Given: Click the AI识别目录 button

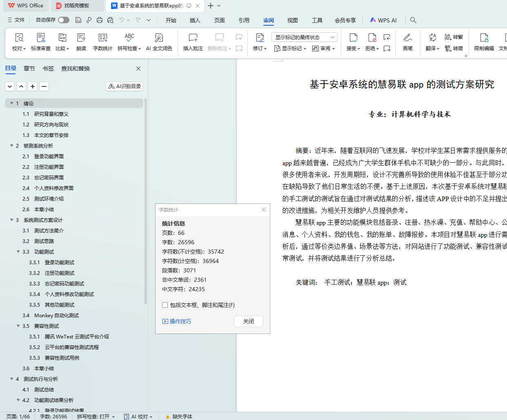Looking at the screenshot, I should (x=125, y=86).
